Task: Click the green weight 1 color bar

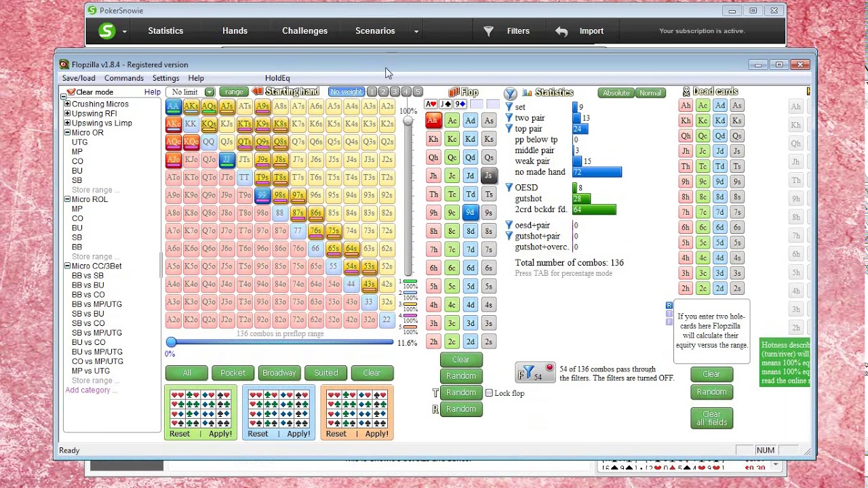Action: pos(410,281)
